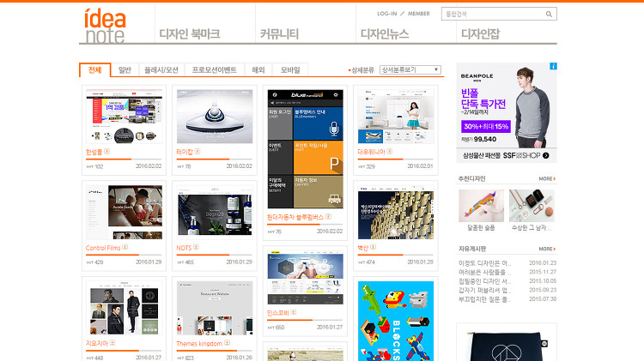Open board post '갑자기 퍼블리셔 업...'
This screenshot has height=361, width=644.
click(484, 291)
